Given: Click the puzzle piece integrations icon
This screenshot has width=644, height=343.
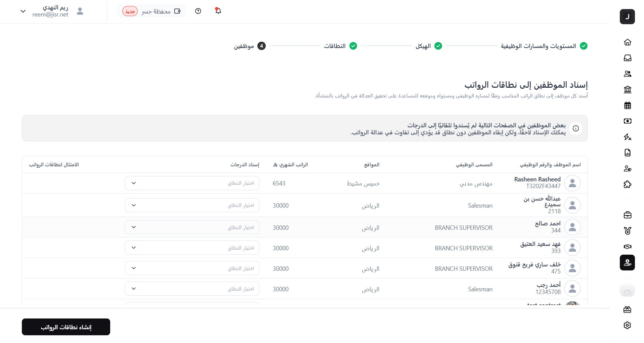Looking at the screenshot, I should (627, 184).
